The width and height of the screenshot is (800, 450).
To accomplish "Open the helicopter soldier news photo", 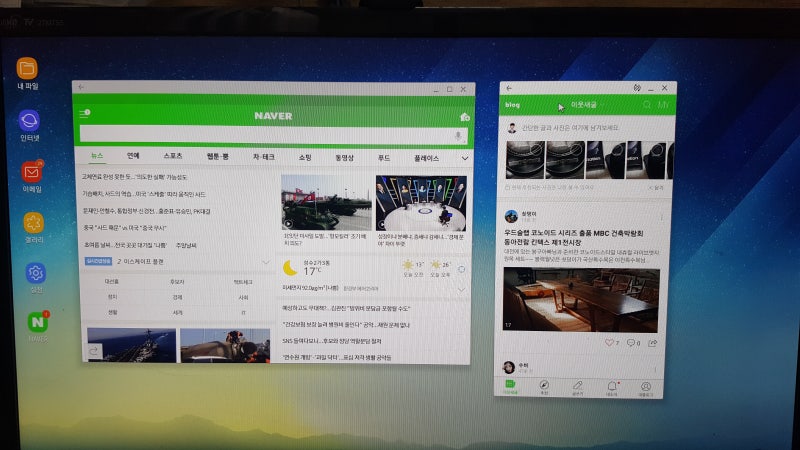I will pyautogui.click(x=225, y=345).
